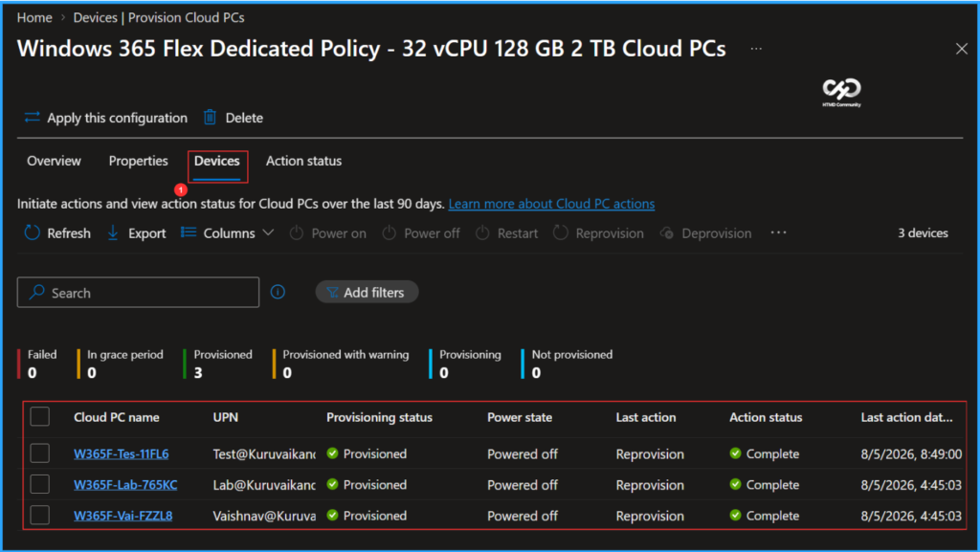Open Learn more about Cloud PC actions link
This screenshot has height=552, width=980.
coord(551,204)
